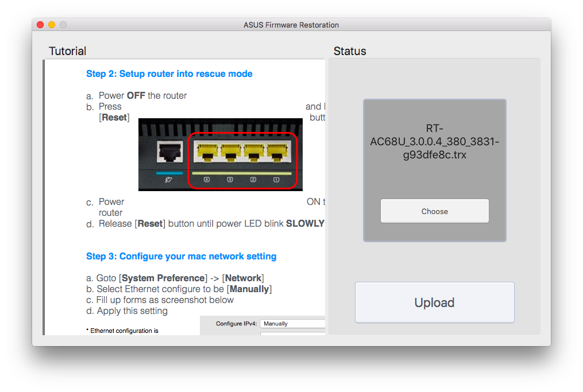Click 'Goto [System Preference] -> [Network]' line

pyautogui.click(x=175, y=278)
